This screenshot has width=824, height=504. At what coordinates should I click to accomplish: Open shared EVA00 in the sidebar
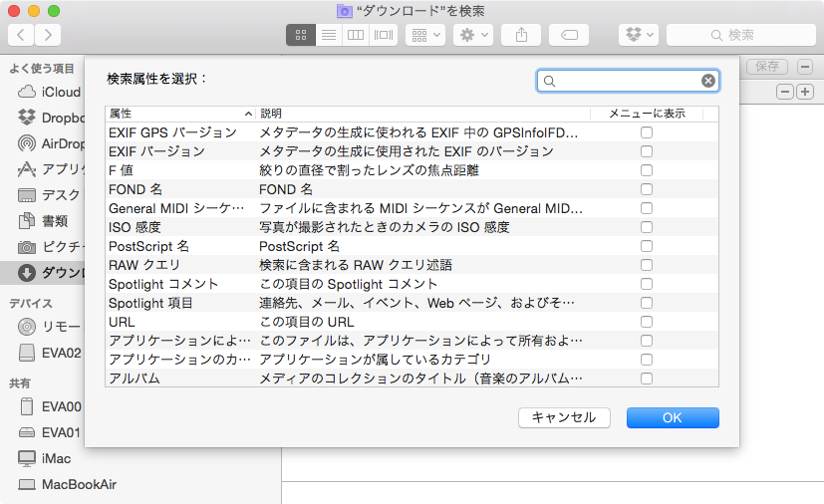pos(50,406)
